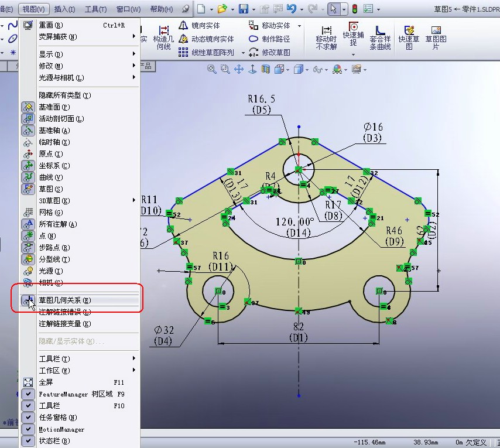Select the 120.00° (D14) angle dimension
Image resolution: width=500 pixels, height=448 pixels.
click(x=296, y=227)
